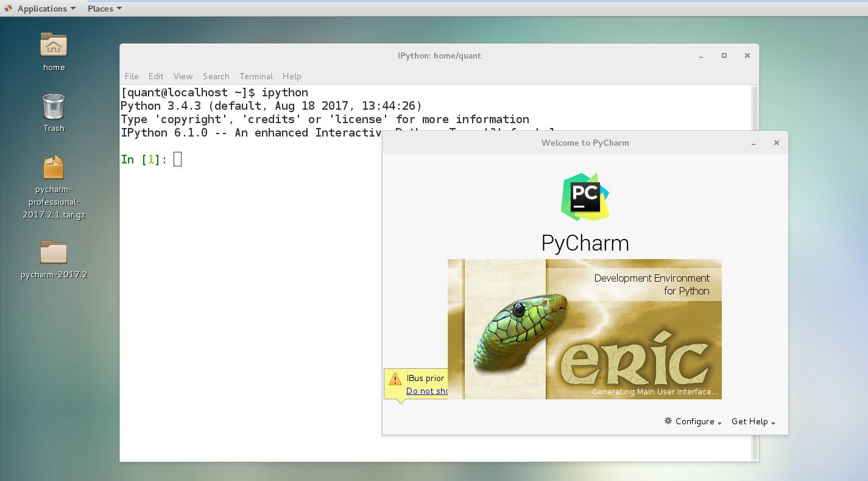Open the File menu in terminal

(132, 76)
